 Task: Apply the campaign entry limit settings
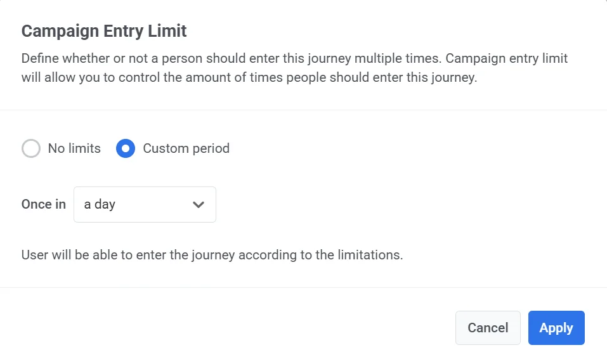point(556,328)
